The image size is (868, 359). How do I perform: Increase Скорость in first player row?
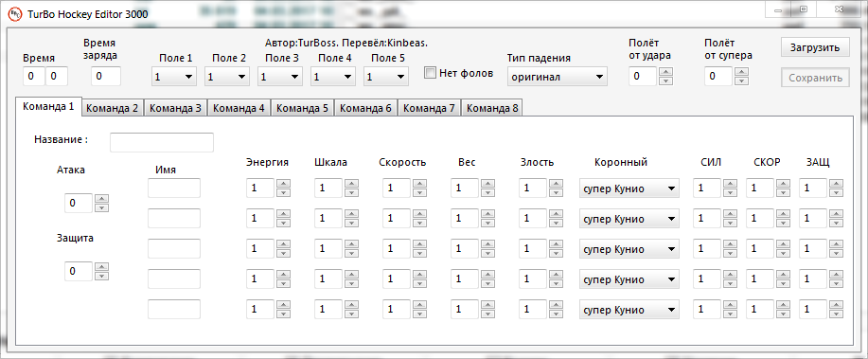420,184
